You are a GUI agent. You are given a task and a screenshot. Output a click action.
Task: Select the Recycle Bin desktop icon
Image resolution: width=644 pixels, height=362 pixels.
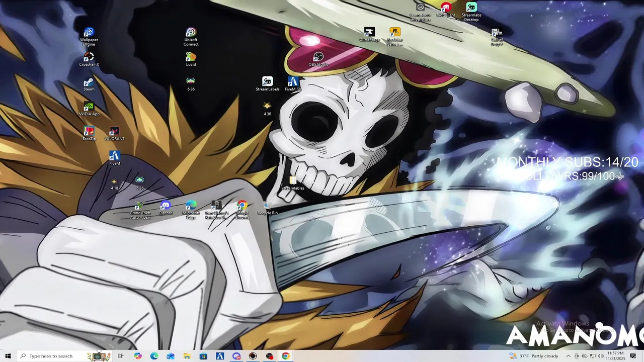pyautogui.click(x=267, y=208)
